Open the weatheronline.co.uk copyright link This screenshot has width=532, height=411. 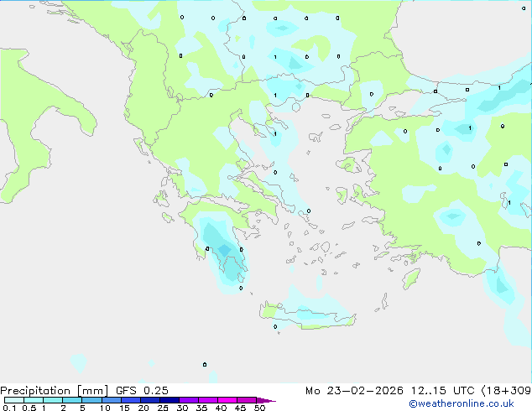[x=462, y=403]
